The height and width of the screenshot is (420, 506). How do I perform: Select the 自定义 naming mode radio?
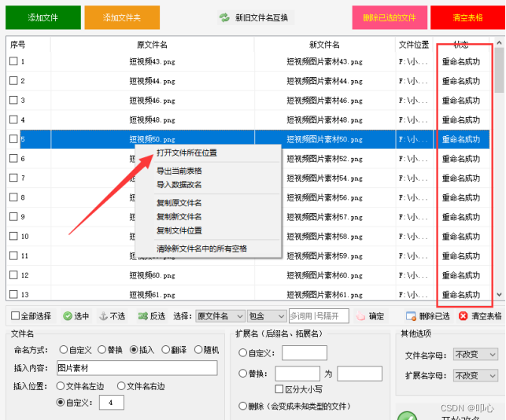[x=64, y=350]
